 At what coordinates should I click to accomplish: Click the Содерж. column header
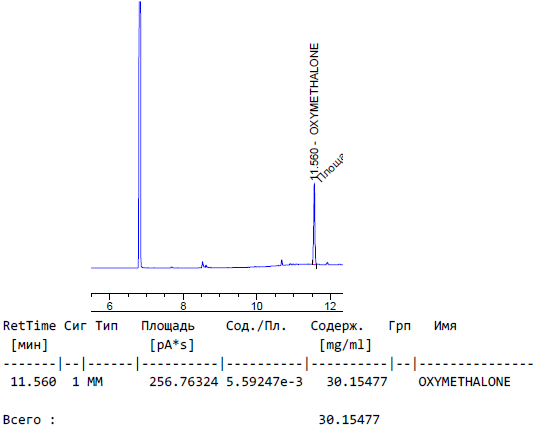pyautogui.click(x=337, y=326)
